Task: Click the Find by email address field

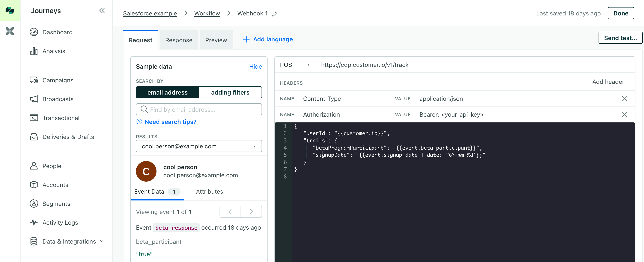Action: 199,109
